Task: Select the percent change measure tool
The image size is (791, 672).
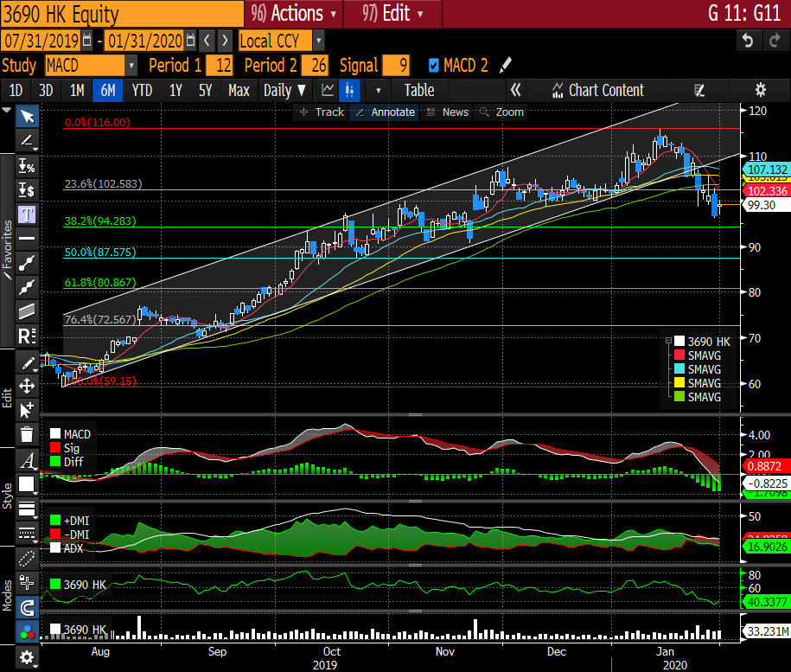Action: coord(27,166)
